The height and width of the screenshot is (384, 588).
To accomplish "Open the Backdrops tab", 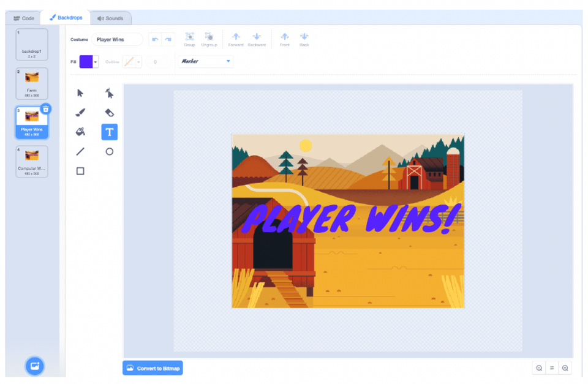I will pos(66,18).
